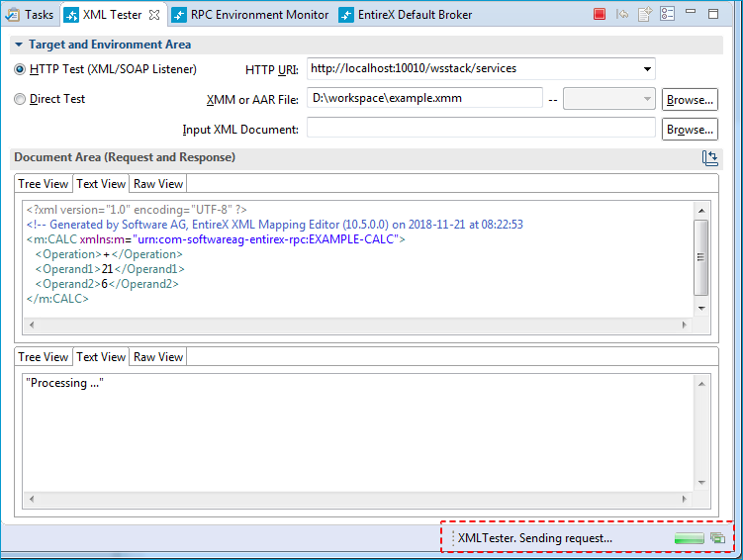Maximize the view panel
This screenshot has width=743, height=560.
pos(713,14)
